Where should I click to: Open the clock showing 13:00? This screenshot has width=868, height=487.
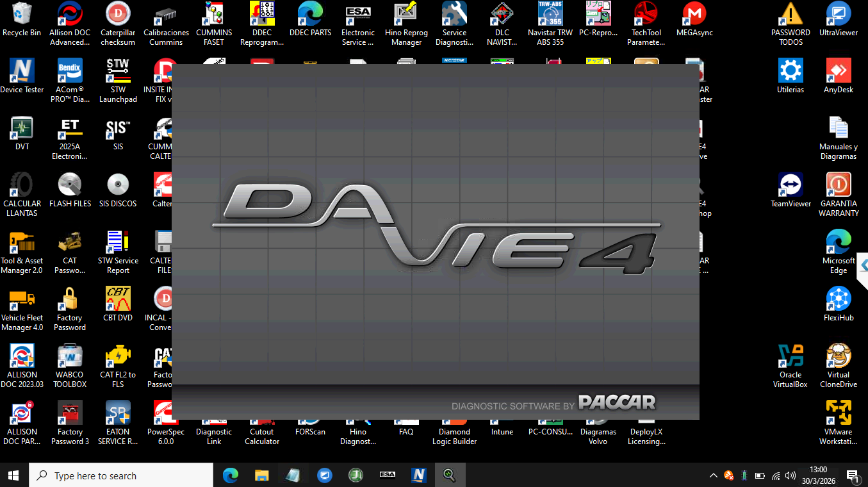[818, 475]
